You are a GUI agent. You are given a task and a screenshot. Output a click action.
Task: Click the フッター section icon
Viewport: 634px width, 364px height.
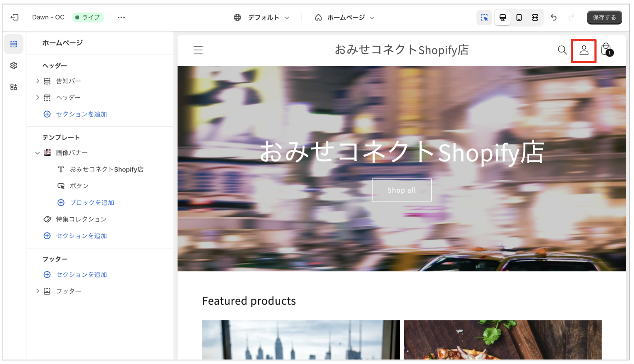[x=47, y=291]
